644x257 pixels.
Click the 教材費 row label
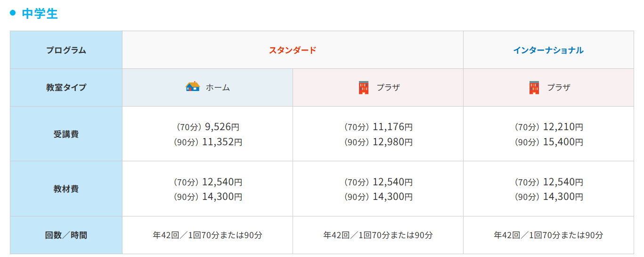point(66,189)
